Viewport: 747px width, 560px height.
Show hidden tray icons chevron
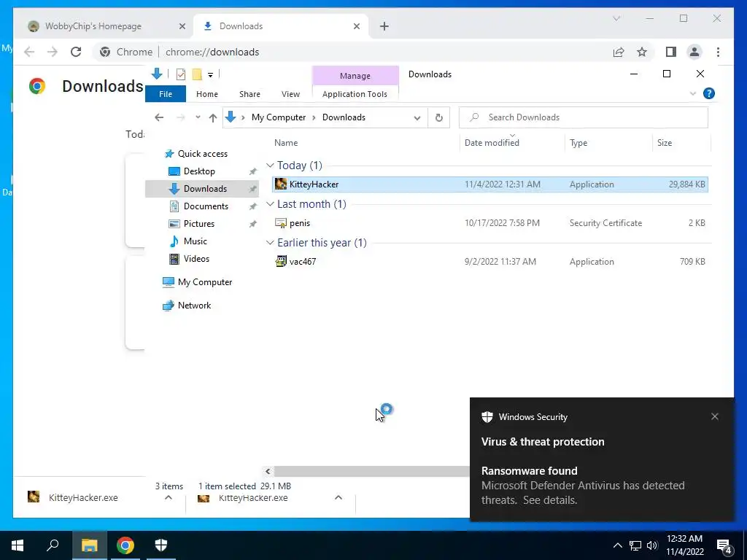(617, 545)
